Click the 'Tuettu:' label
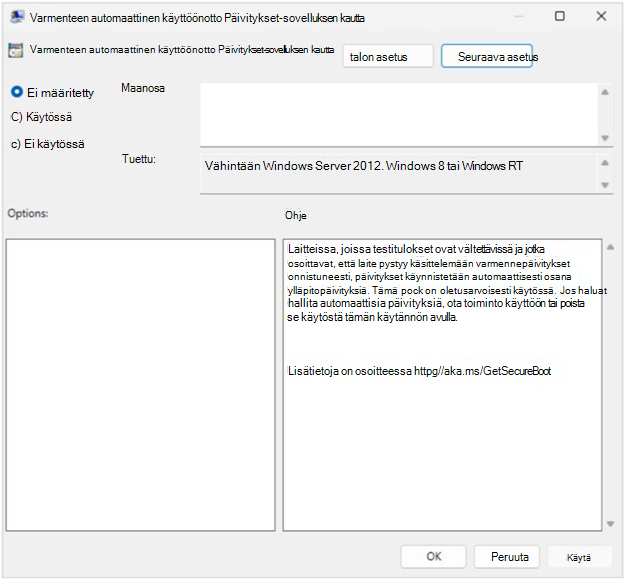 [x=139, y=159]
